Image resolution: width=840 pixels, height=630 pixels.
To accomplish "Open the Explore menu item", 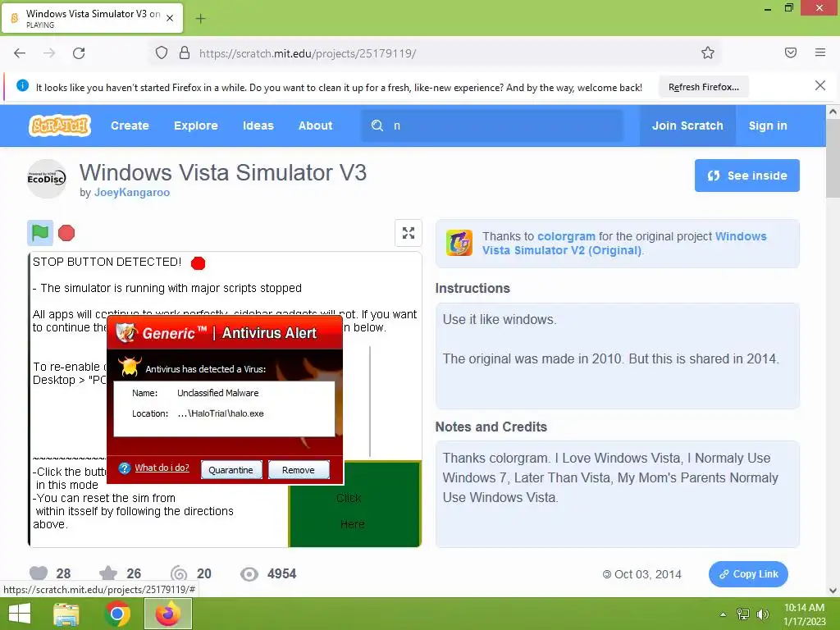I will tap(195, 126).
